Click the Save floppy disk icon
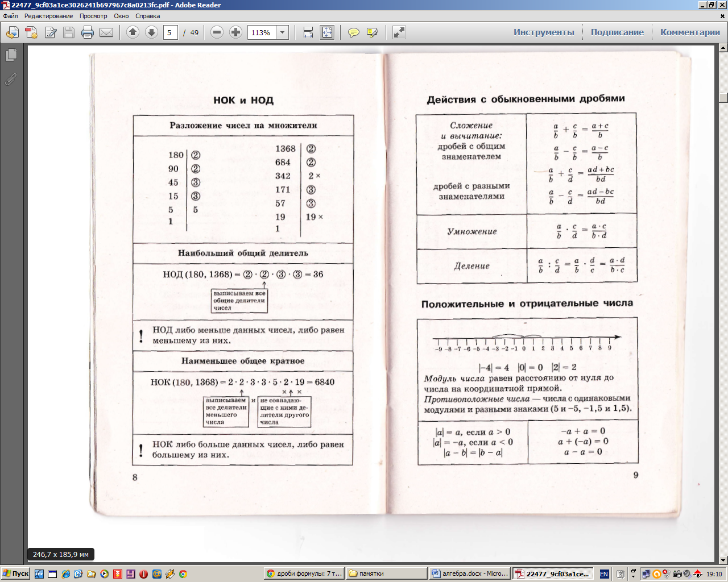Viewport: 728px width, 582px height. pyautogui.click(x=69, y=32)
